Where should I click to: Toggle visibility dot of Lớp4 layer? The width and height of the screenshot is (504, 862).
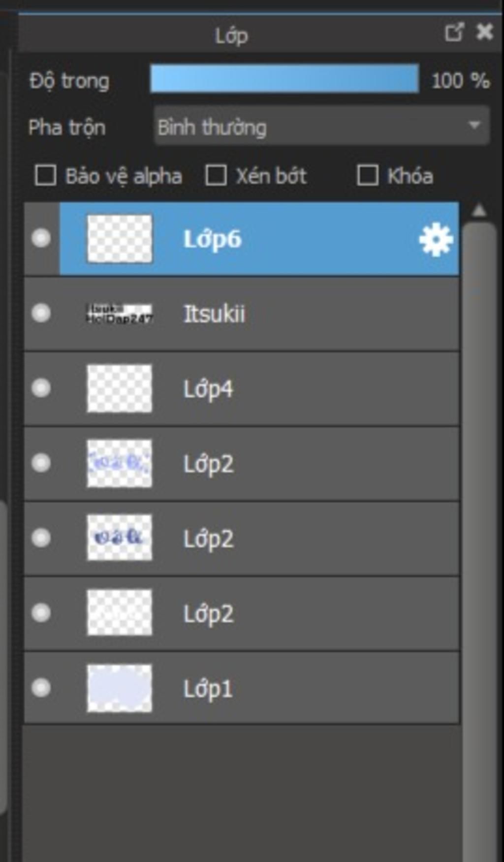pos(41,388)
